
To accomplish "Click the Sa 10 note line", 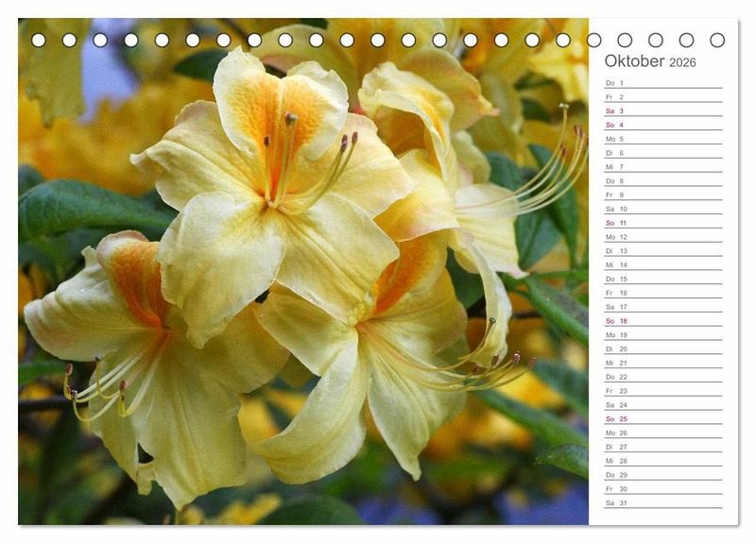I will point(662,209).
